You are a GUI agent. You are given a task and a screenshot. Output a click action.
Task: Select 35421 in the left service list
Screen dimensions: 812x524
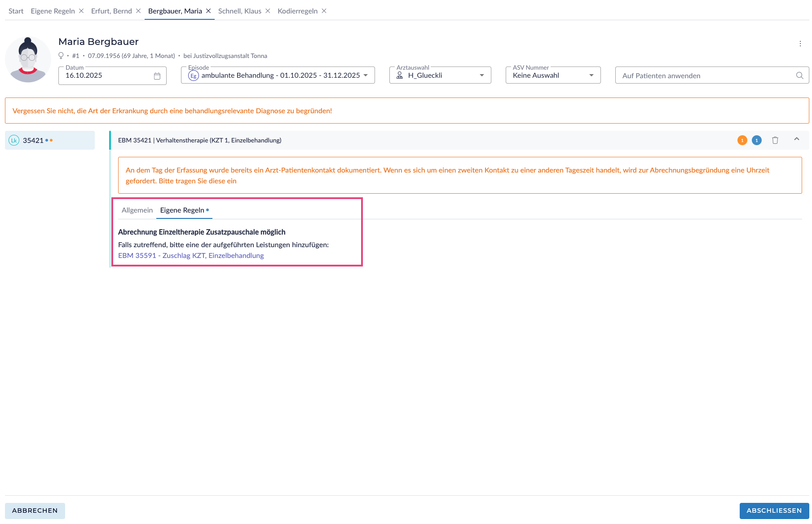[33, 141]
